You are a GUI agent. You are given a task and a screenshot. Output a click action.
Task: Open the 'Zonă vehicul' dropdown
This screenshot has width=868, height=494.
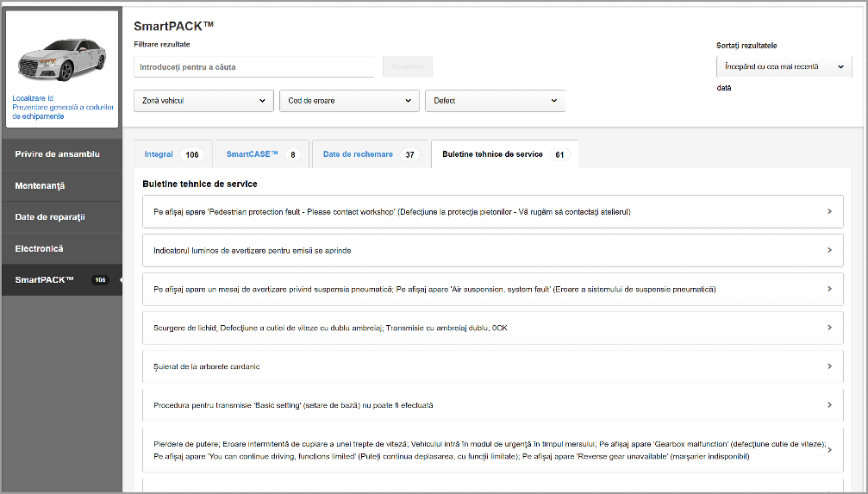point(203,101)
